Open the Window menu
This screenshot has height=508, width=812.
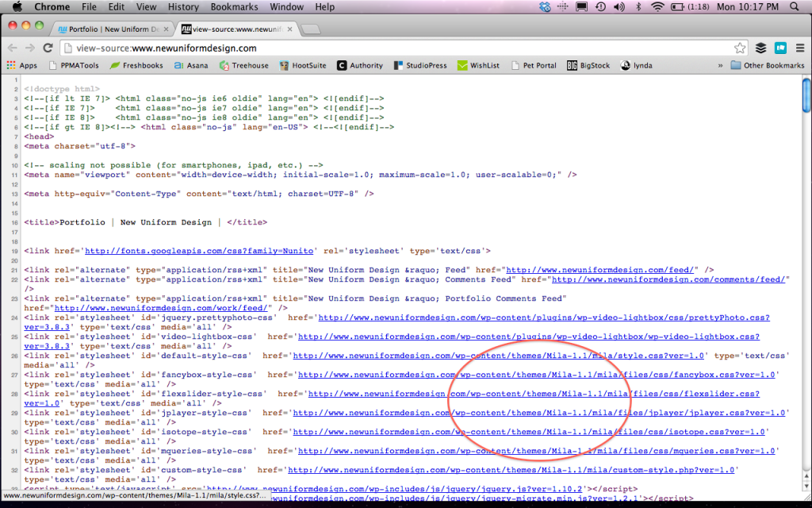click(x=286, y=6)
